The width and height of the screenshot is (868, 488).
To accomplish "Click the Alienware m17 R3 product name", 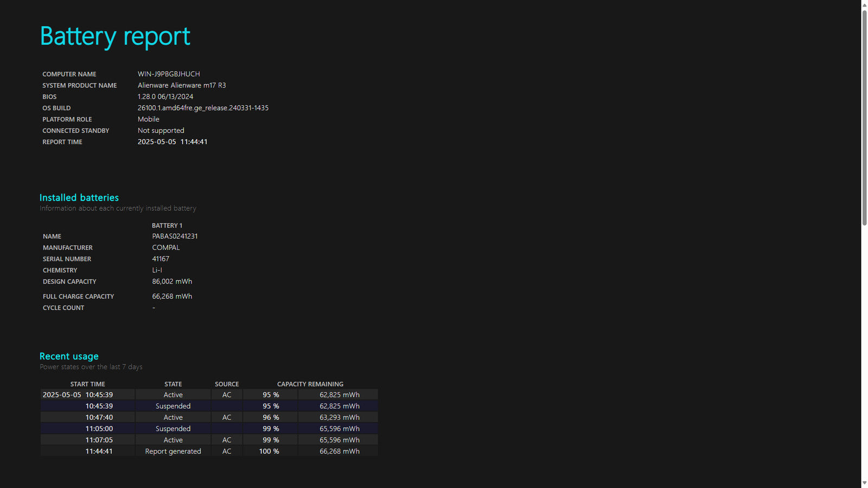I will [182, 86].
